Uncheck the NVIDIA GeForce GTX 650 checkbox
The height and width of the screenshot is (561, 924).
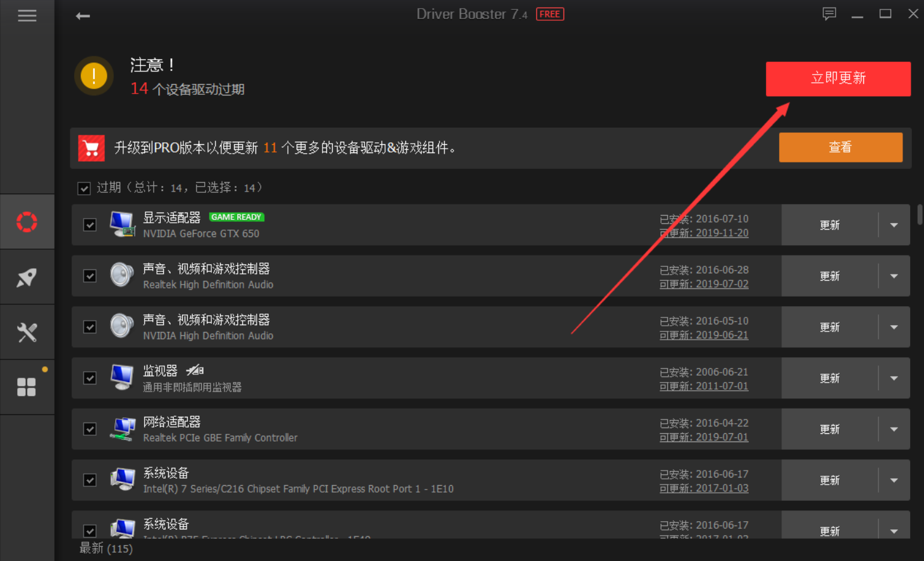(x=90, y=225)
